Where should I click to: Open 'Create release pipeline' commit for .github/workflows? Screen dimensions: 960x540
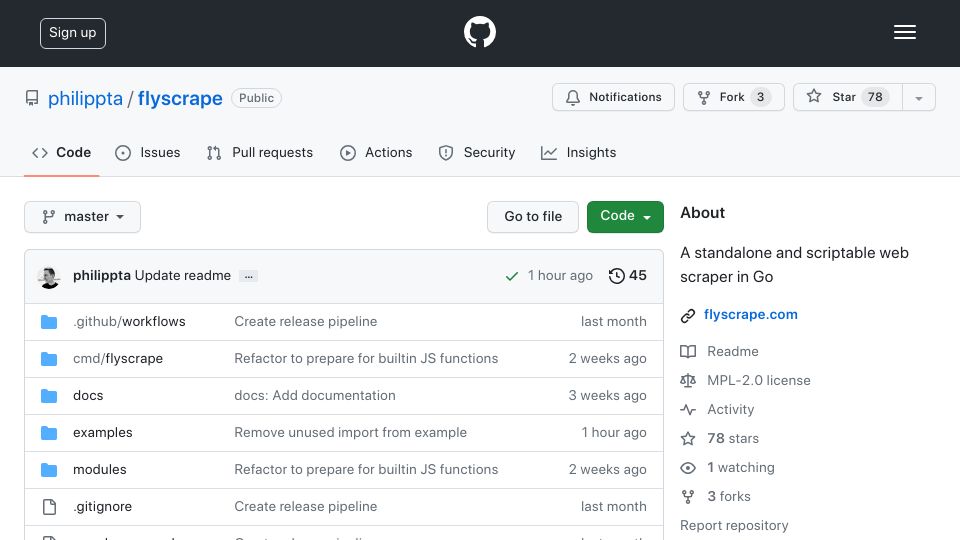click(306, 321)
